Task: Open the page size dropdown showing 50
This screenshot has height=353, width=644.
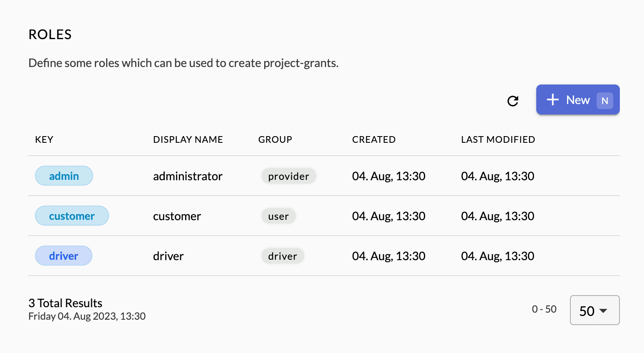Action: [594, 311]
